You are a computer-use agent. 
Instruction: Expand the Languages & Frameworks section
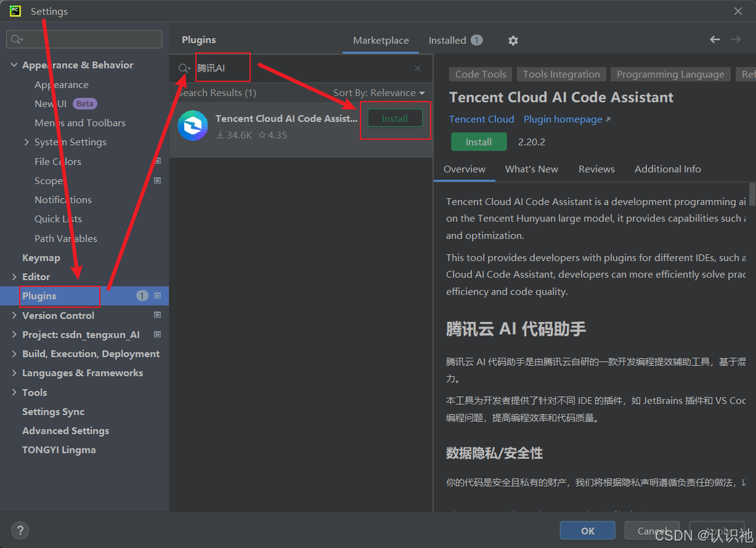pos(14,373)
